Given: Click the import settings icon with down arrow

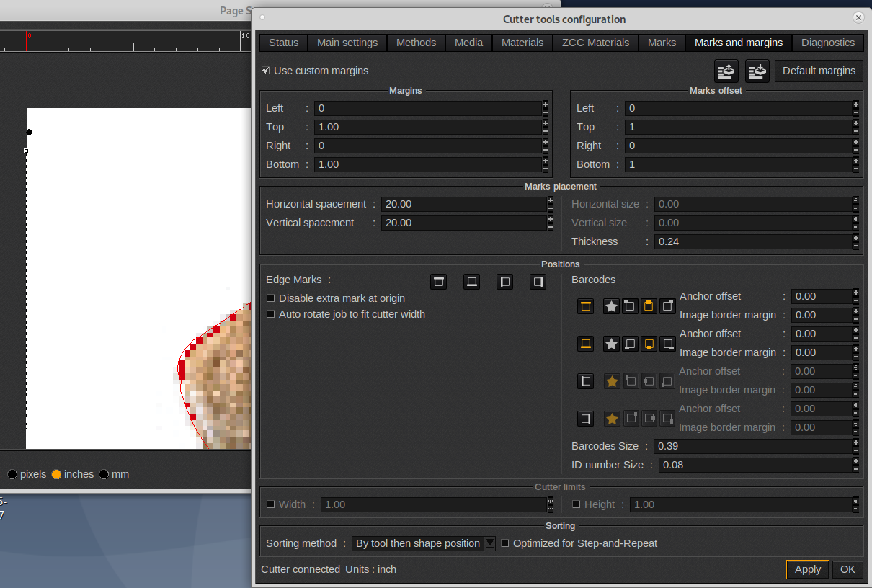Looking at the screenshot, I should pyautogui.click(x=757, y=71).
